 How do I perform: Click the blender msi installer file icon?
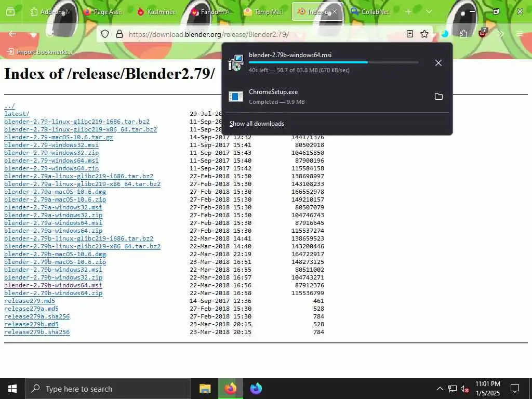(235, 63)
